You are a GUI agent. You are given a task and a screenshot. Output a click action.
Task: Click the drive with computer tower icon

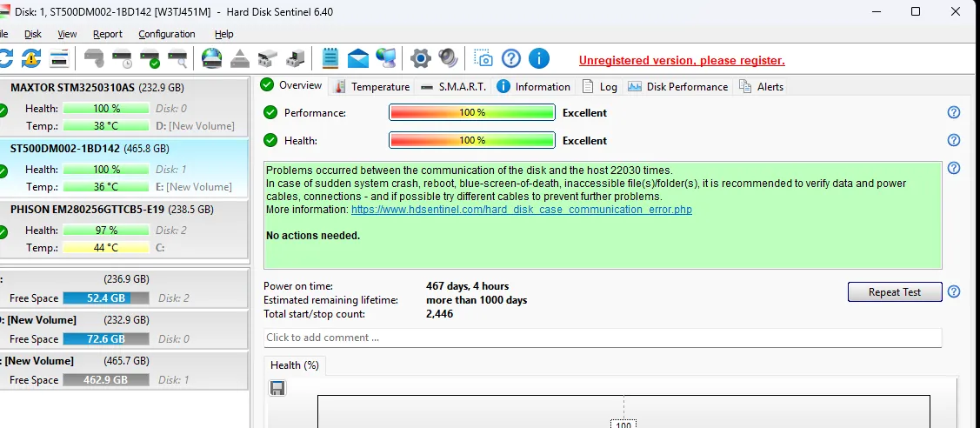tap(296, 59)
